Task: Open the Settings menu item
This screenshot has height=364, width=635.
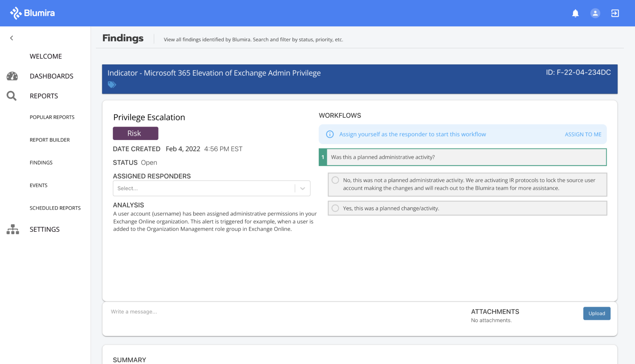Action: click(44, 229)
